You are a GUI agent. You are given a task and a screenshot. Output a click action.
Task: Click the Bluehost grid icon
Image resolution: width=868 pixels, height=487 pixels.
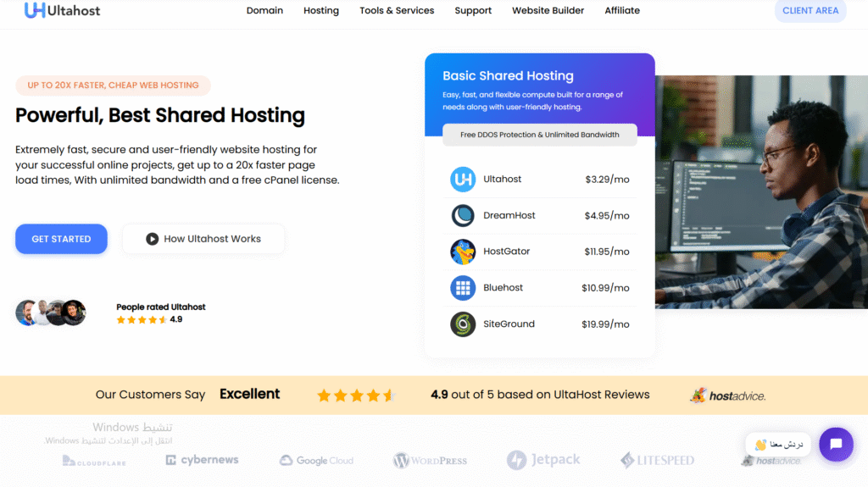pos(463,288)
